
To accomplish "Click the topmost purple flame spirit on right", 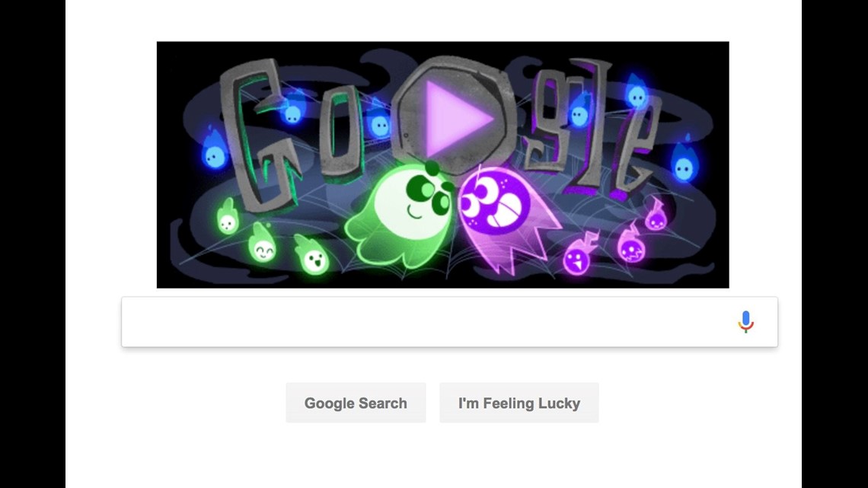I will click(656, 215).
